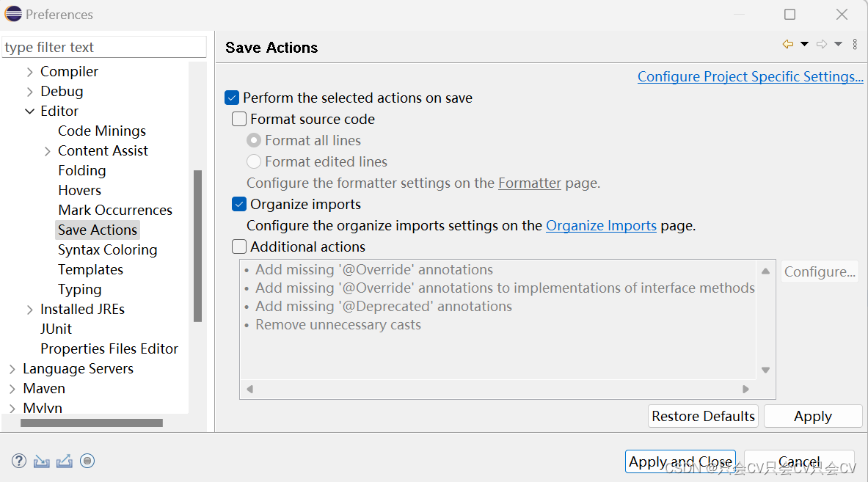The width and height of the screenshot is (868, 482).
Task: Click the help question mark icon
Action: [19, 461]
